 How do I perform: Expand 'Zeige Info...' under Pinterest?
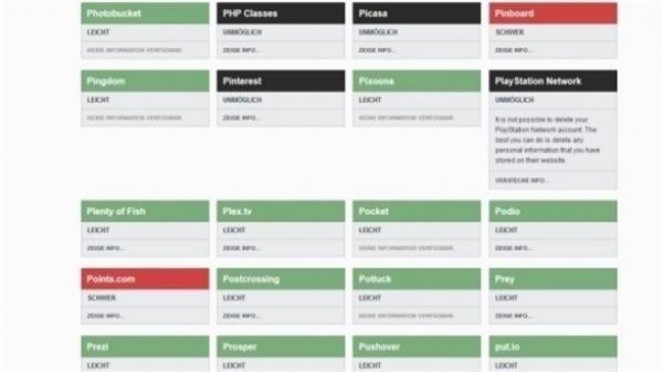241,118
